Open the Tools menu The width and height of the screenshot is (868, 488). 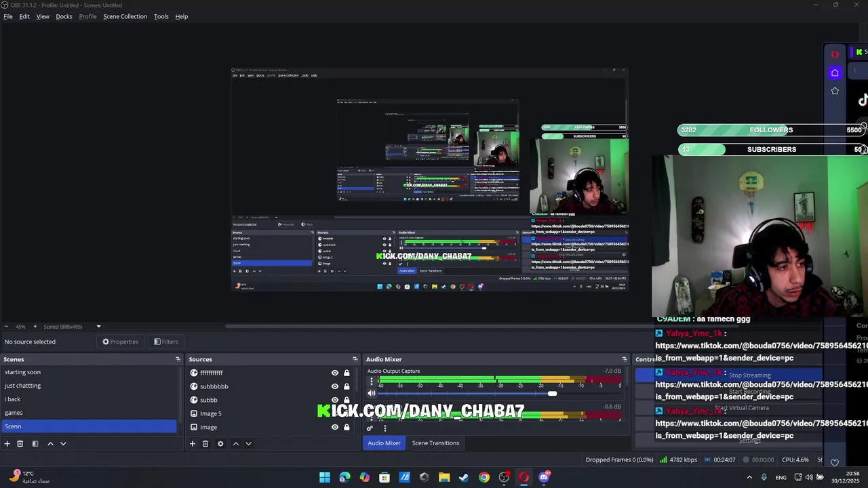point(161,16)
